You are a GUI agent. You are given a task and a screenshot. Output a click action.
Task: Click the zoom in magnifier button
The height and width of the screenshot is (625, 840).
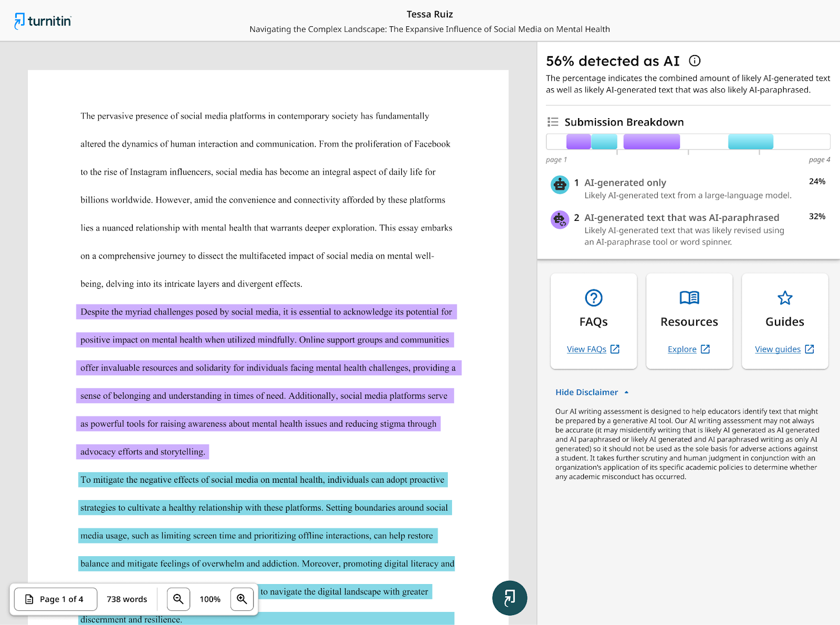tap(242, 599)
